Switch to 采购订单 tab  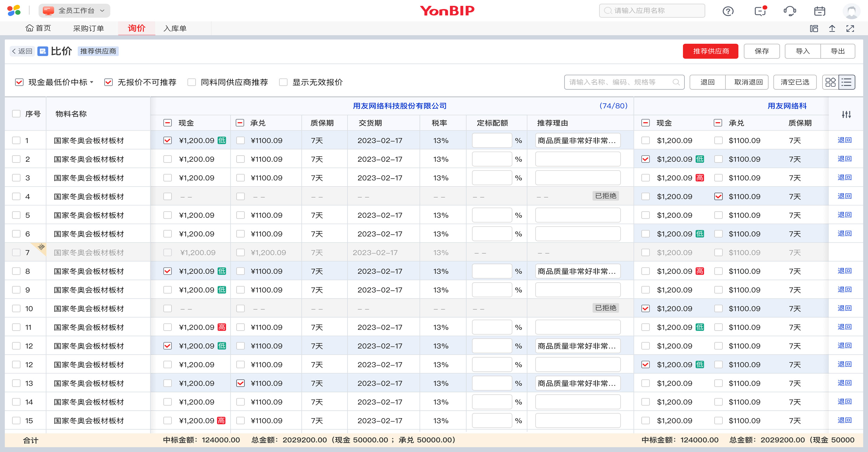click(x=88, y=29)
